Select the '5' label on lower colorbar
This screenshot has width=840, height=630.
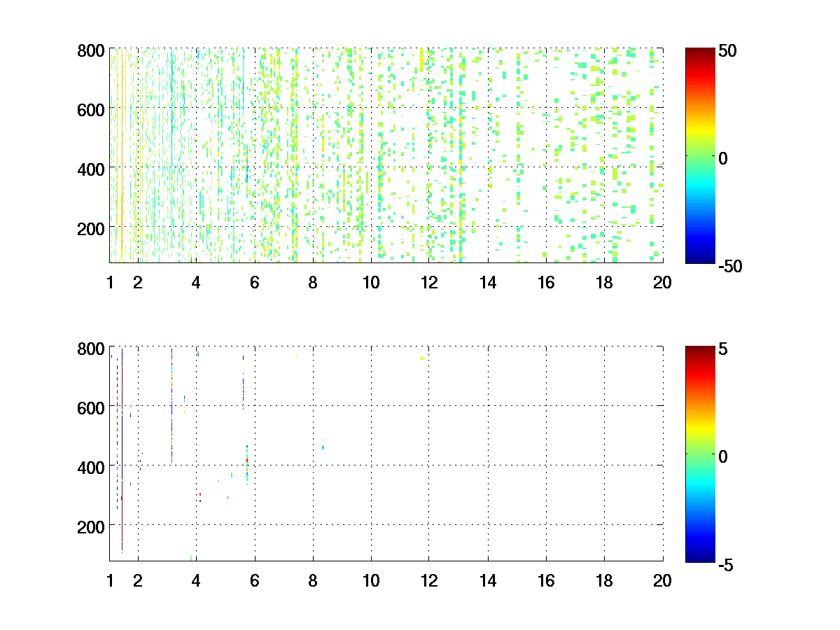tap(723, 349)
